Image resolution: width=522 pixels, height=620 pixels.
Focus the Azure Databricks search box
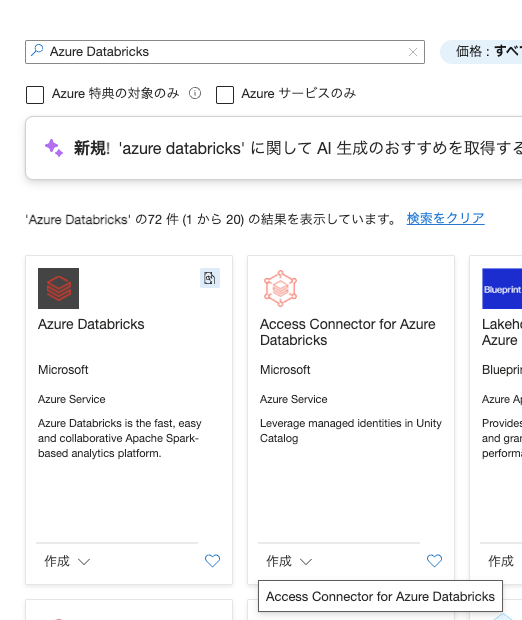225,52
